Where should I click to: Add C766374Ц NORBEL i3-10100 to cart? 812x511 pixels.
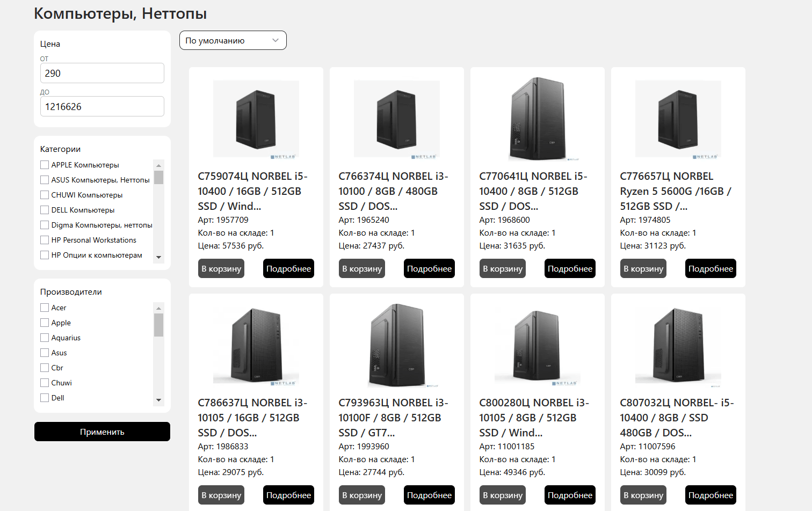coord(362,268)
